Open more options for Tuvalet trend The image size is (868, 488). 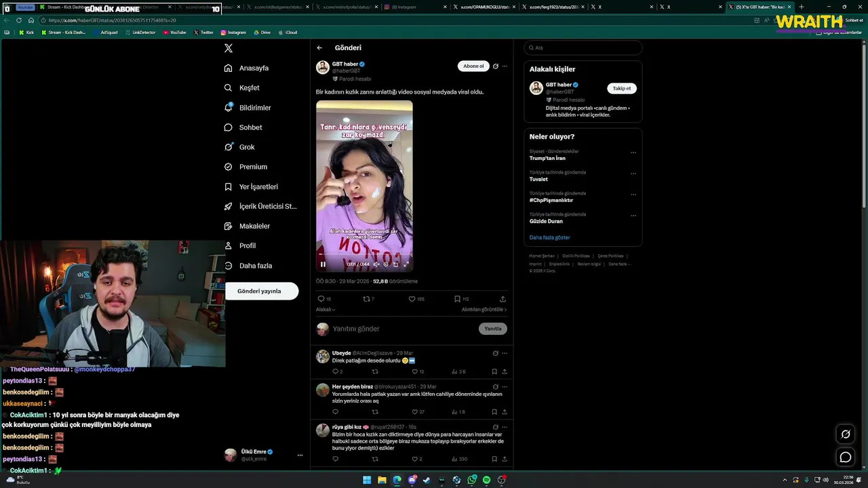(633, 174)
